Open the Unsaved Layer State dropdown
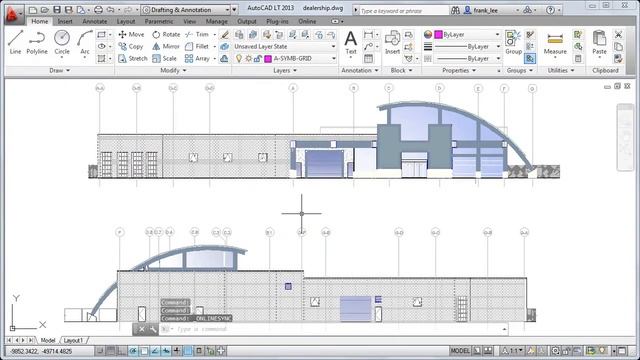Viewport: 640px width, 360px height. pos(285,47)
